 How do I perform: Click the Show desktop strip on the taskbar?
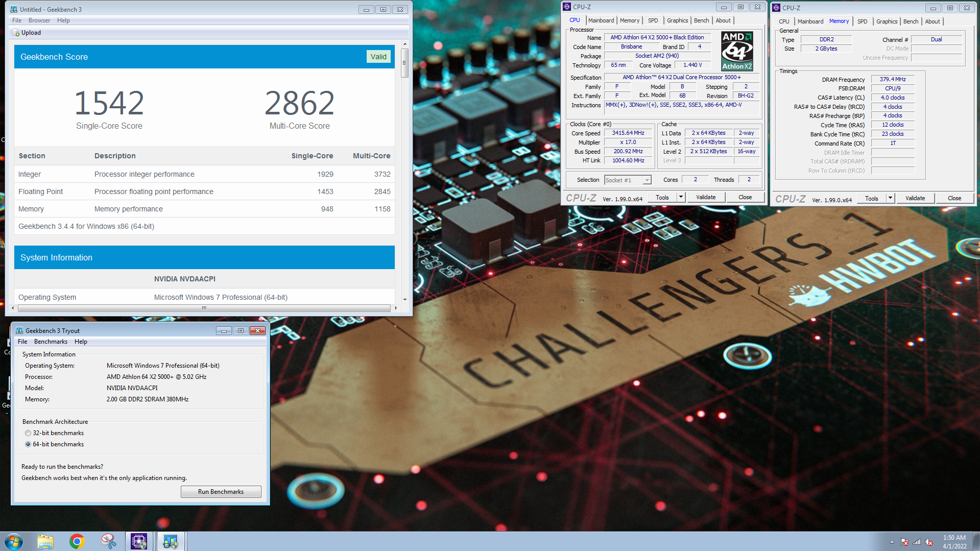point(976,541)
